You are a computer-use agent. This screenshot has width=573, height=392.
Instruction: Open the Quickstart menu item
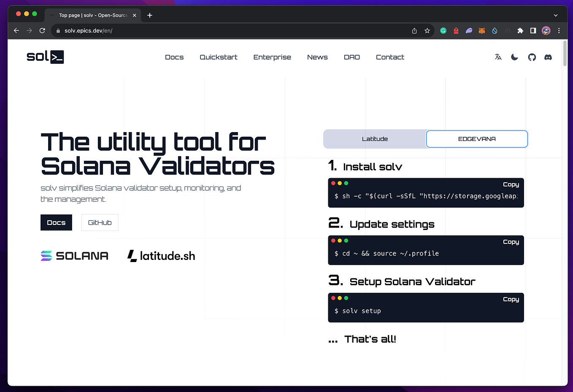tap(219, 57)
